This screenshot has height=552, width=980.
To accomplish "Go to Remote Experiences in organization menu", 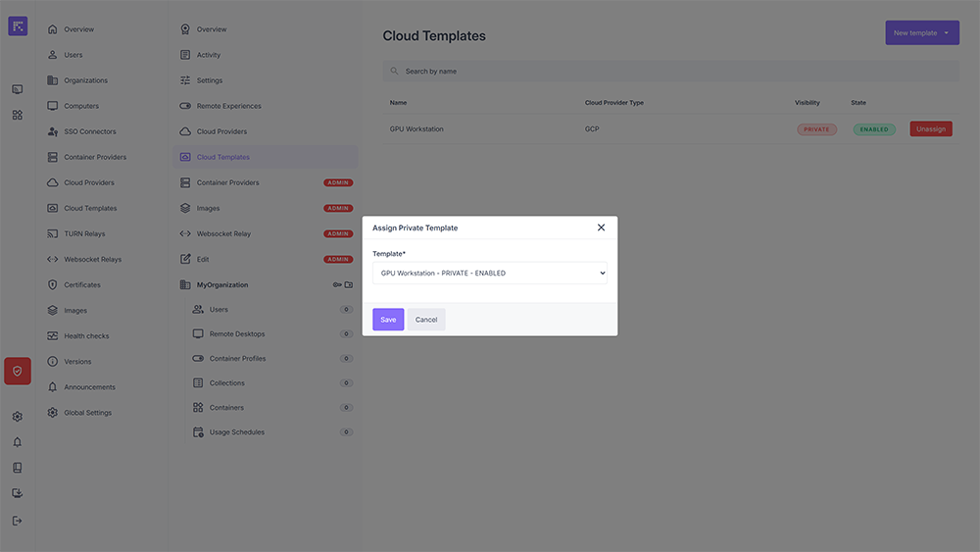I will (228, 106).
